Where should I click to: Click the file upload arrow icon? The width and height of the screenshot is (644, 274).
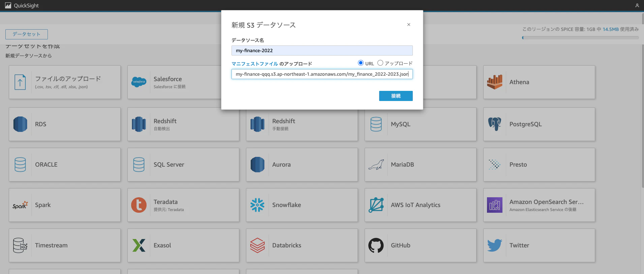tap(20, 82)
